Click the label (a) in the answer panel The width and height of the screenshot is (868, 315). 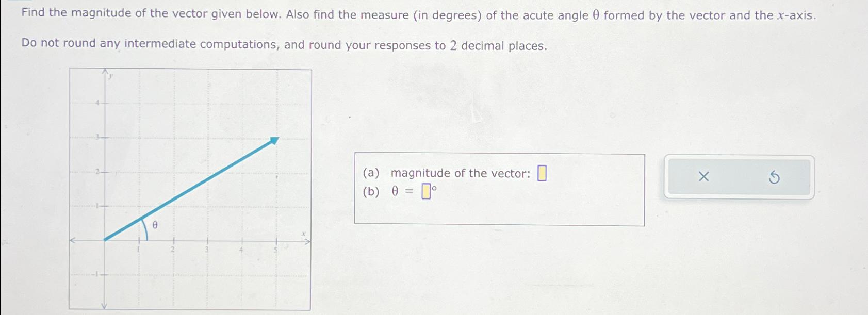coord(371,173)
